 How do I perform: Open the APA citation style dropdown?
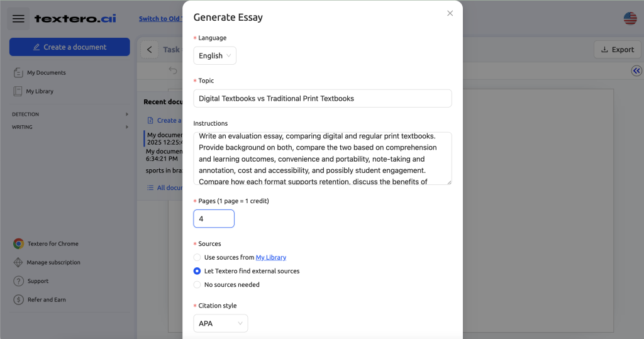[221, 323]
